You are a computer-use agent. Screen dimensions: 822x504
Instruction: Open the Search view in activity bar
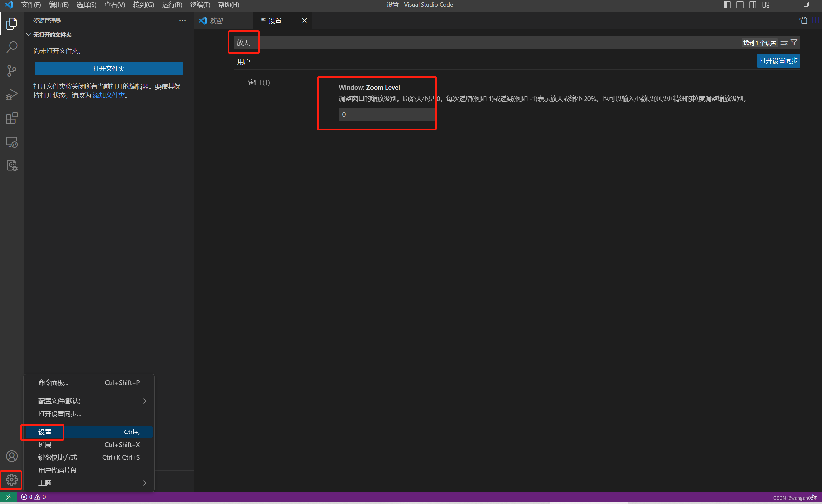click(12, 47)
